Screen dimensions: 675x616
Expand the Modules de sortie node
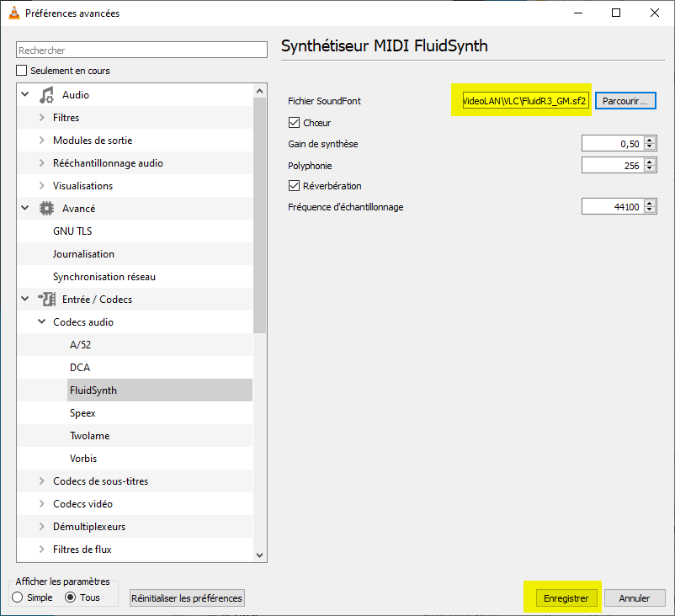42,140
